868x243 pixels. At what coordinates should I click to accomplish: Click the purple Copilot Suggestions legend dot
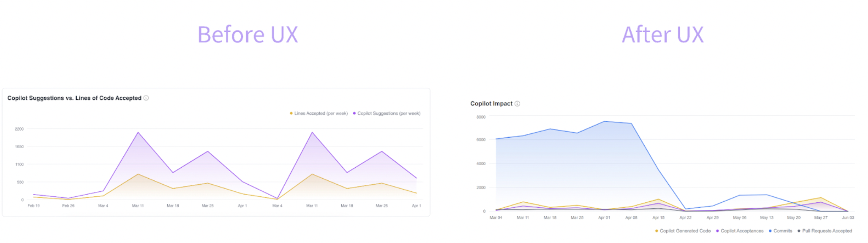click(x=354, y=113)
